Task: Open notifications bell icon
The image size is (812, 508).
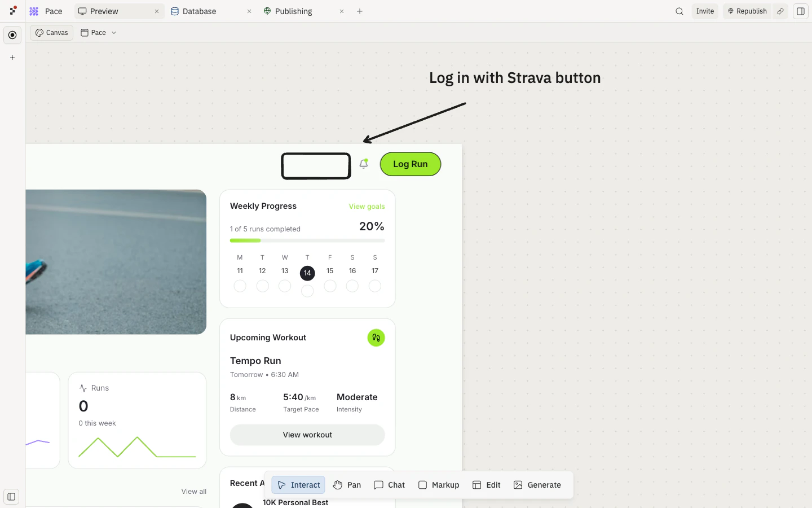Action: point(364,164)
